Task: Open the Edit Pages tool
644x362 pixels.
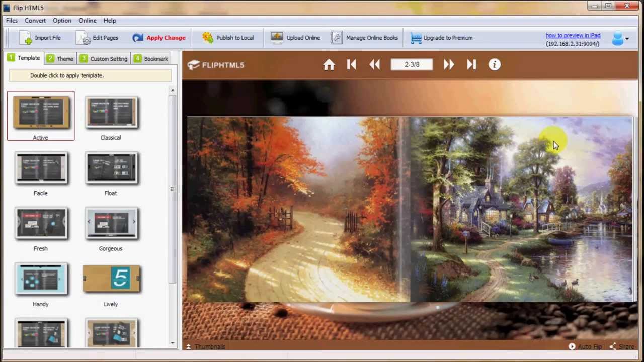Action: coord(98,38)
